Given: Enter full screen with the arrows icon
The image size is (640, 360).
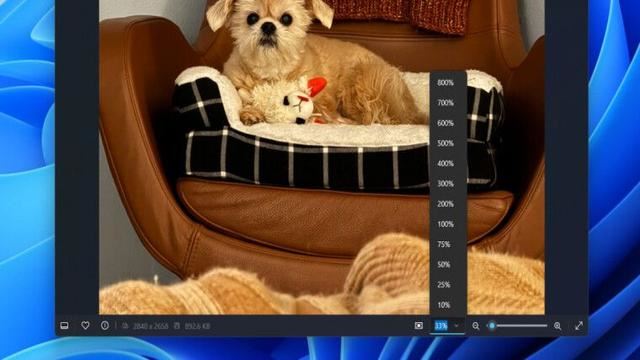Looking at the screenshot, I should coord(579,325).
